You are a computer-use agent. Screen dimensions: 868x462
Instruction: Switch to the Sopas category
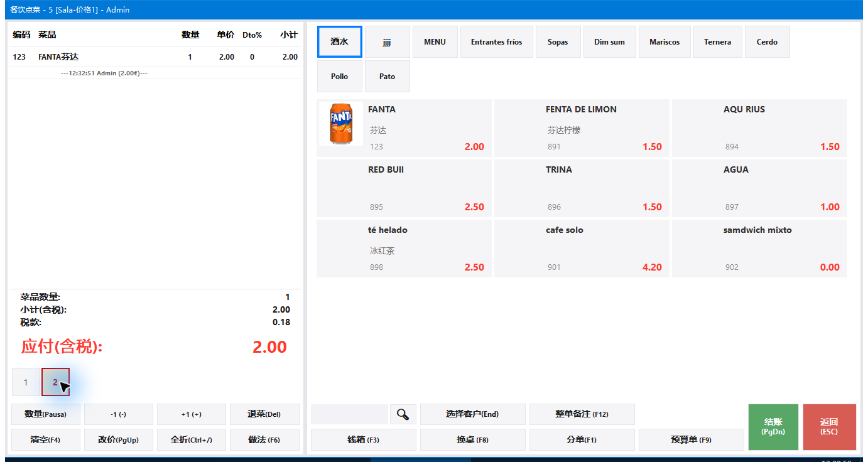(x=558, y=42)
